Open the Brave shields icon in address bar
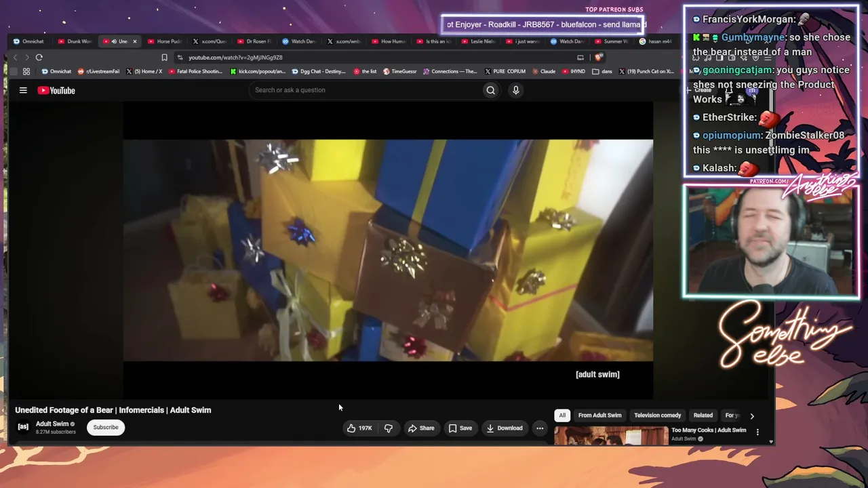The width and height of the screenshot is (868, 488). pyautogui.click(x=599, y=58)
